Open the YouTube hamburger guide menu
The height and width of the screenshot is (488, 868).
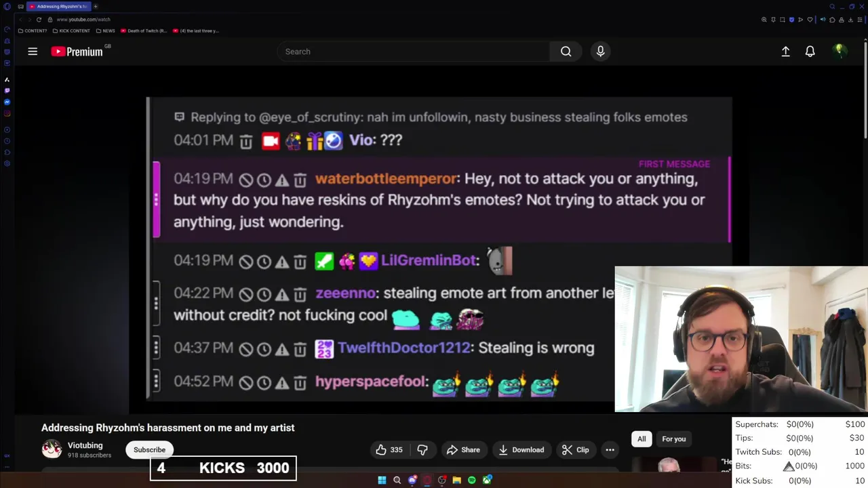pos(33,52)
